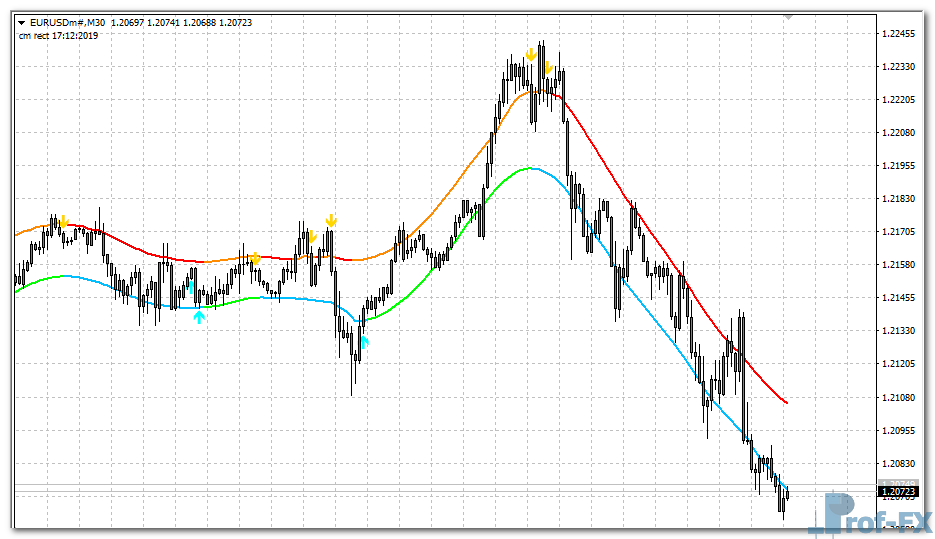Click the 1.21080 price scale label
The width and height of the screenshot is (935, 539).
tap(899, 398)
